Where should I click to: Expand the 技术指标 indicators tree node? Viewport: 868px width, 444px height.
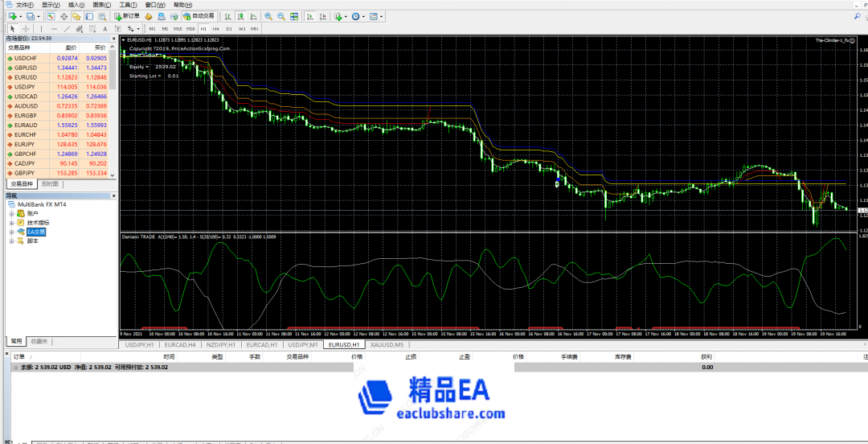click(x=11, y=222)
